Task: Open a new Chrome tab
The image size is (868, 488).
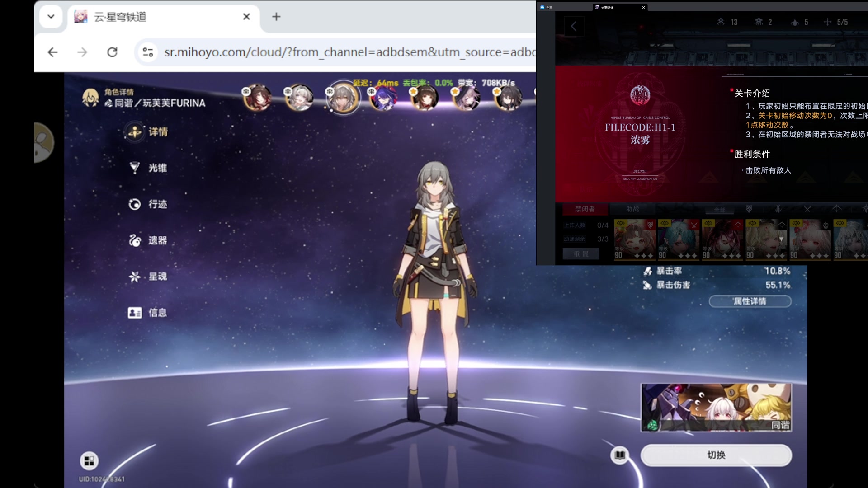Action: click(276, 17)
